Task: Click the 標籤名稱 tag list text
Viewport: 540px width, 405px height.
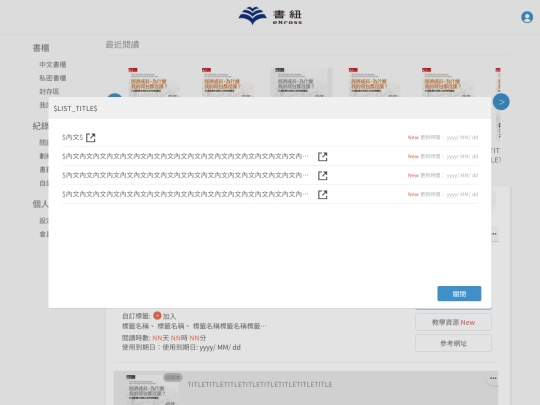Action: tap(194, 326)
